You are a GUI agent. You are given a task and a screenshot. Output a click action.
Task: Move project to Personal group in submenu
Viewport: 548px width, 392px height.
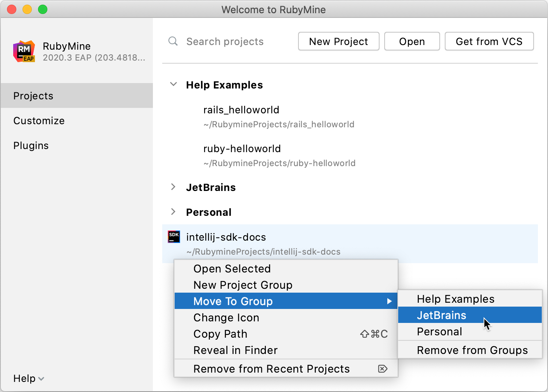470,331
